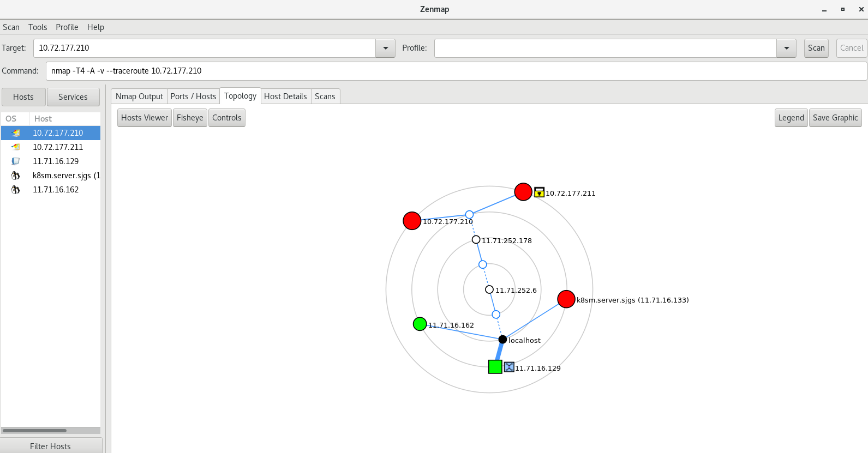The width and height of the screenshot is (868, 453).
Task: Select green circle node 11.71.16.162
Action: [420, 324]
